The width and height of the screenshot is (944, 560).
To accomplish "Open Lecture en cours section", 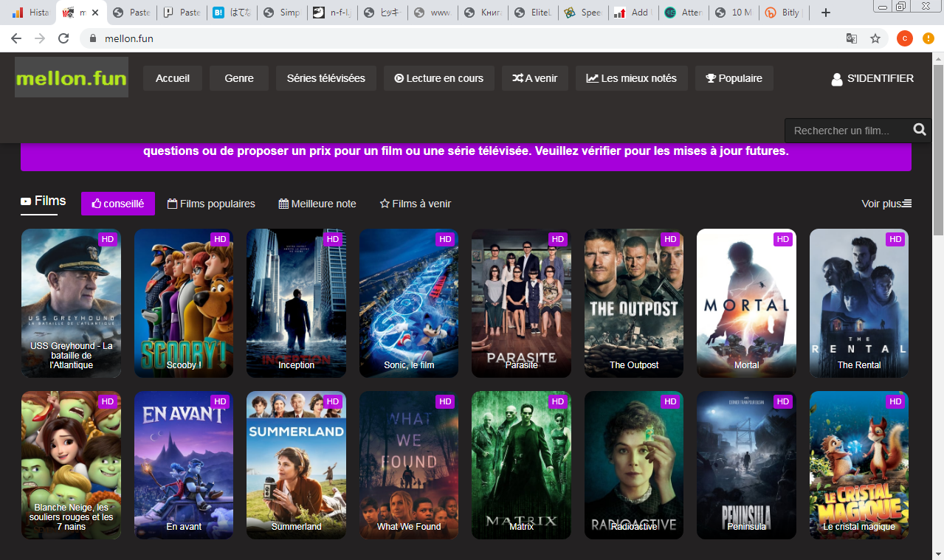I will pyautogui.click(x=439, y=78).
